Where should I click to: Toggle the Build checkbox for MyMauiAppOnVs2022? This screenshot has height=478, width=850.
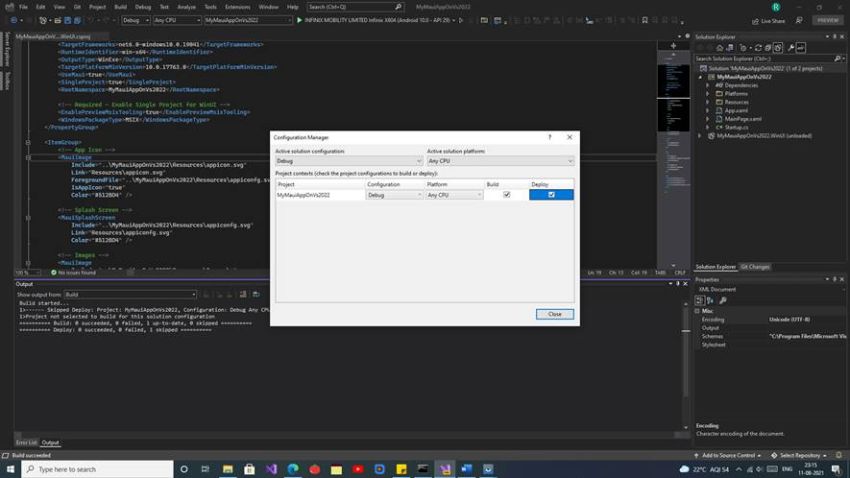(506, 195)
